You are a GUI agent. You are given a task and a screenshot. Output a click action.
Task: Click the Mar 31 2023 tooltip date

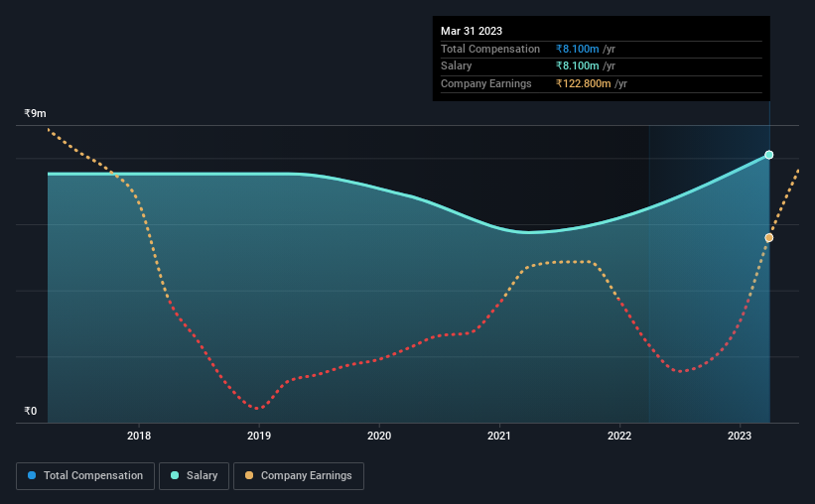pyautogui.click(x=472, y=31)
